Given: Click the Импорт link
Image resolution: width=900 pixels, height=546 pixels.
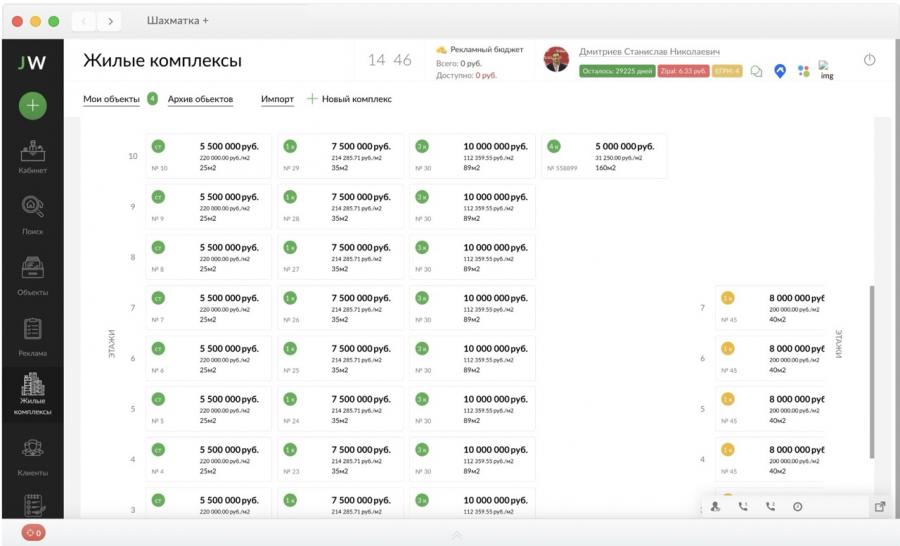Looking at the screenshot, I should 277,99.
